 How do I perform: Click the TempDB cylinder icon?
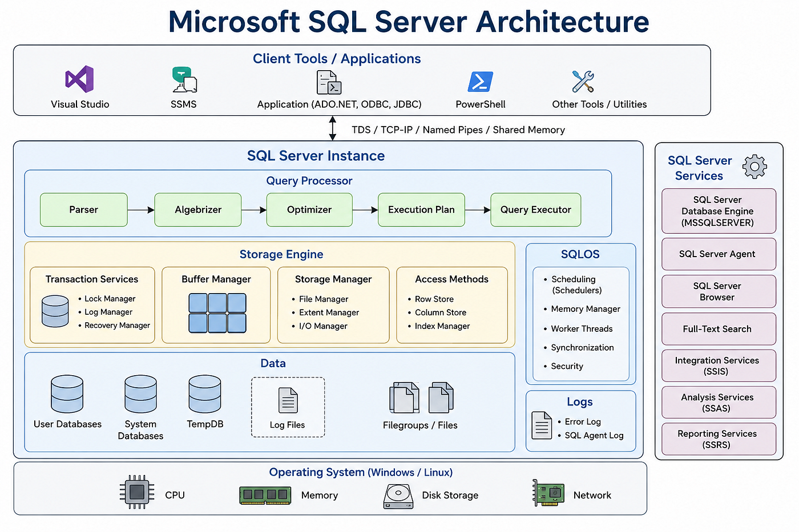[x=205, y=394]
